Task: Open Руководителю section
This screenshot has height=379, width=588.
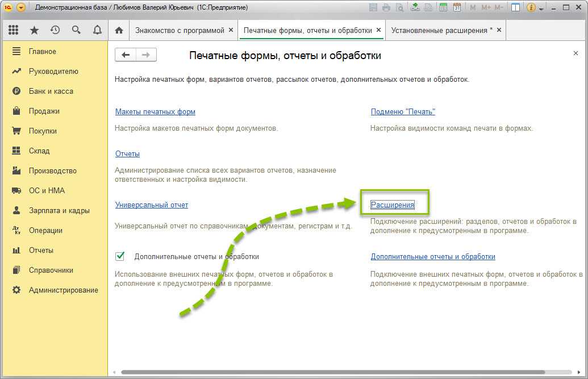Action: (53, 71)
